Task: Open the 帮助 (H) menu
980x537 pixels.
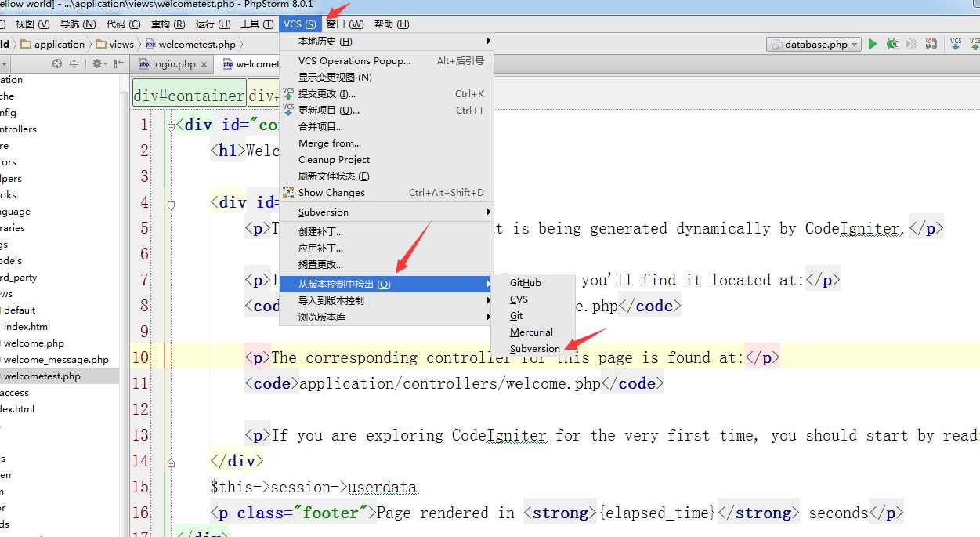Action: [392, 24]
